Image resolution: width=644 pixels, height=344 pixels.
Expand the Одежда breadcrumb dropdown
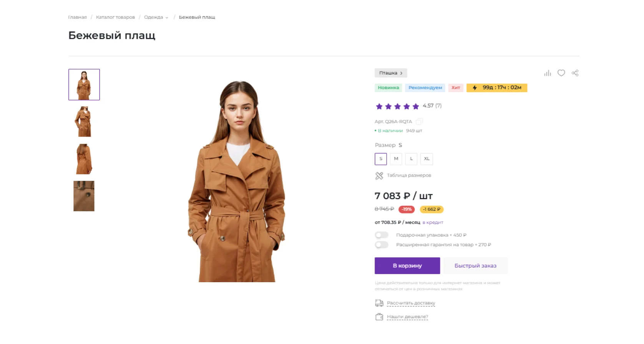(167, 18)
